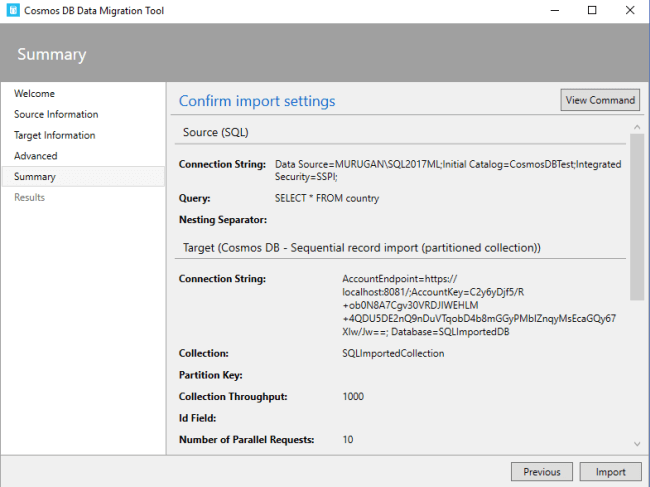The image size is (650, 487).
Task: Open the Welcome step
Action: tap(35, 93)
